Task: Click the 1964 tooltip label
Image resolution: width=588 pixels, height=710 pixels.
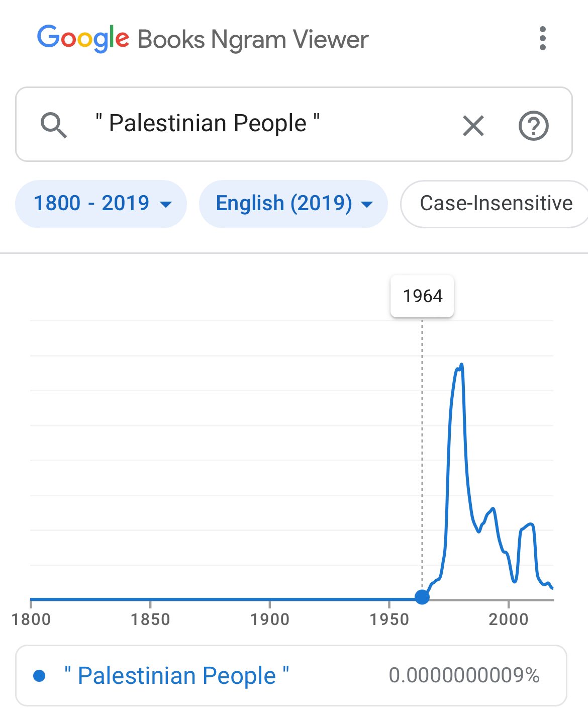Action: 422,296
